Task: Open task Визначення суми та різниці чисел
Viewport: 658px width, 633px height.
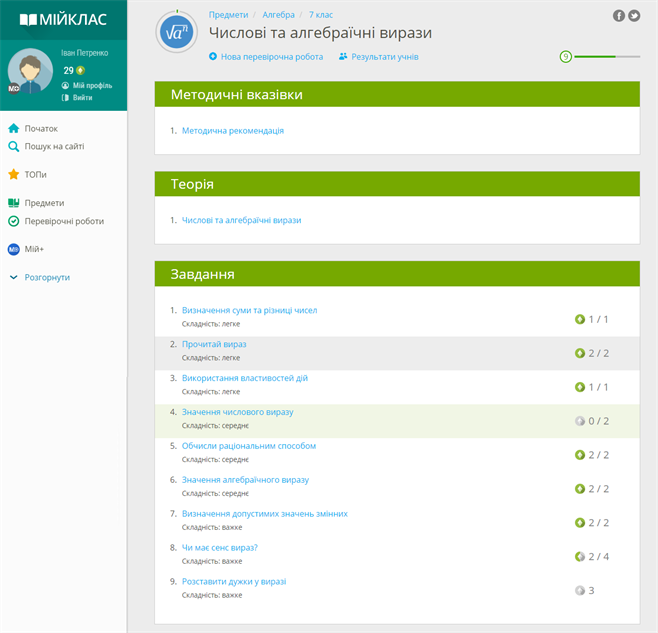Action: tap(249, 310)
